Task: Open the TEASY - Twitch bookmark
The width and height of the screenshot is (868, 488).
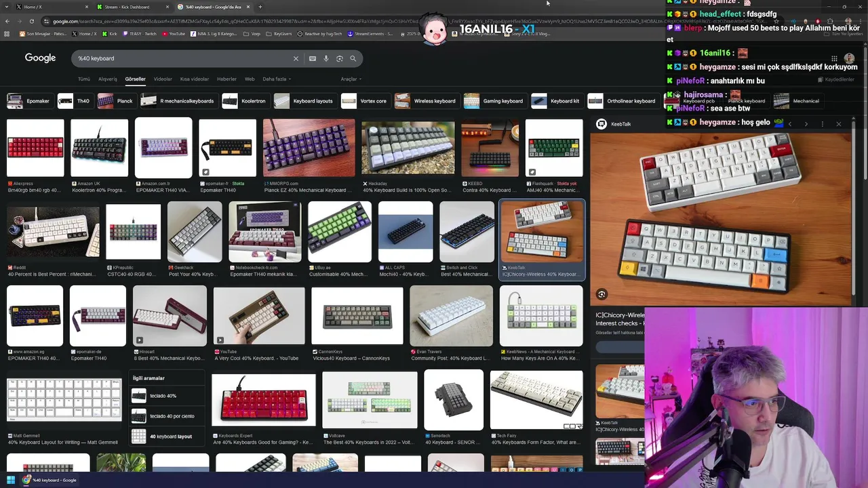Action: [140, 33]
